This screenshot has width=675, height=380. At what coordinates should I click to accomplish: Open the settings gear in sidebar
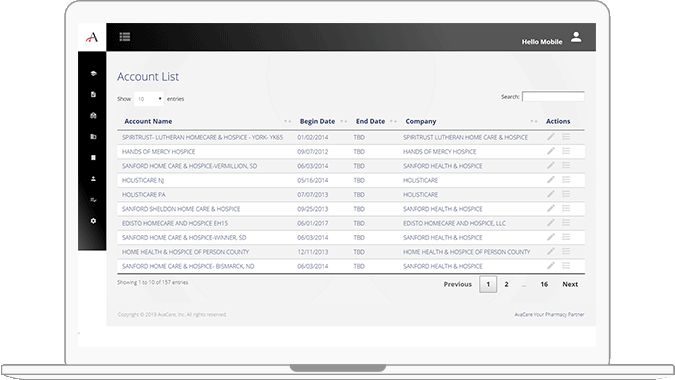coord(93,221)
